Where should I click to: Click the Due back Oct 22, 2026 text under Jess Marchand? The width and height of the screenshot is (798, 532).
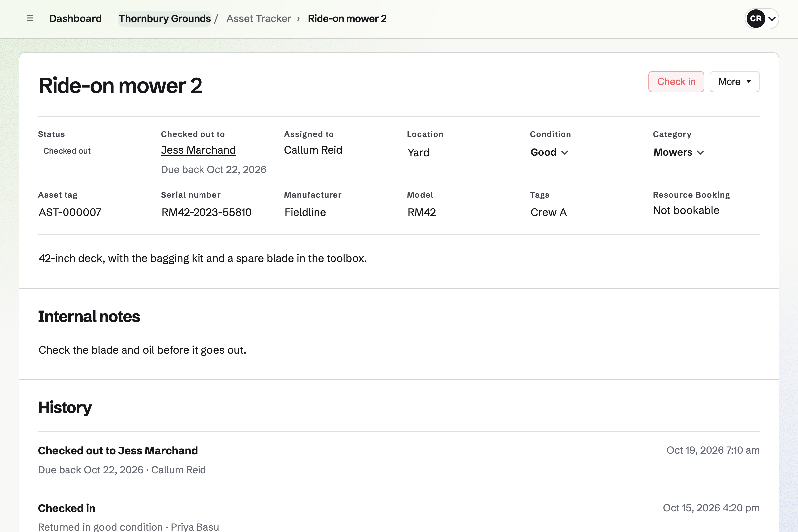[213, 170]
